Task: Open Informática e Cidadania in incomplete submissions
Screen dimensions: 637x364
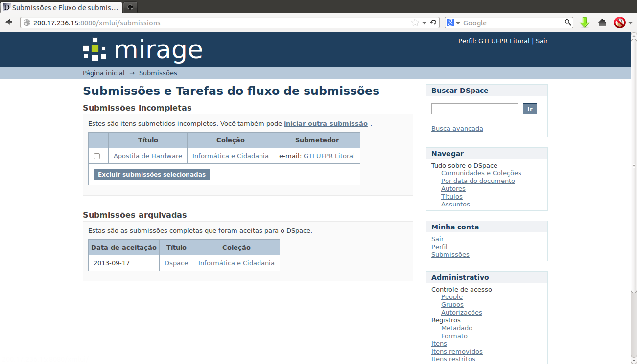Action: pyautogui.click(x=231, y=156)
